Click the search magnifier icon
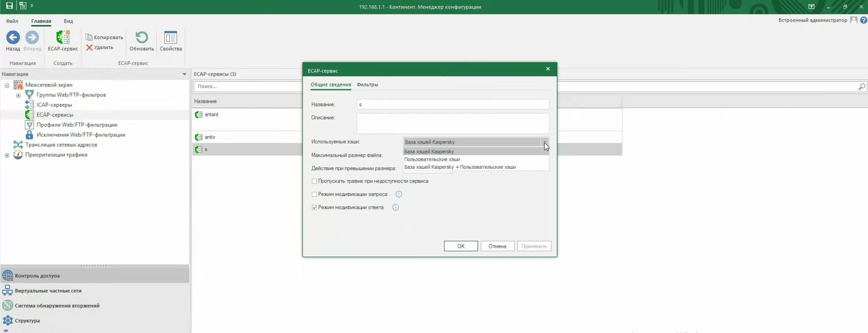The width and height of the screenshot is (868, 333). (x=861, y=87)
